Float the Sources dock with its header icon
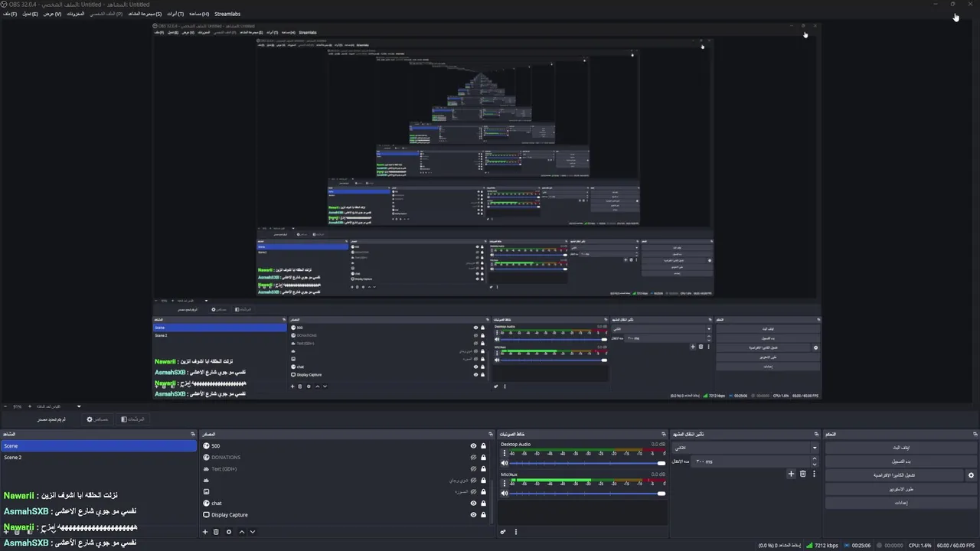Viewport: 980px width, 551px height. (491, 434)
